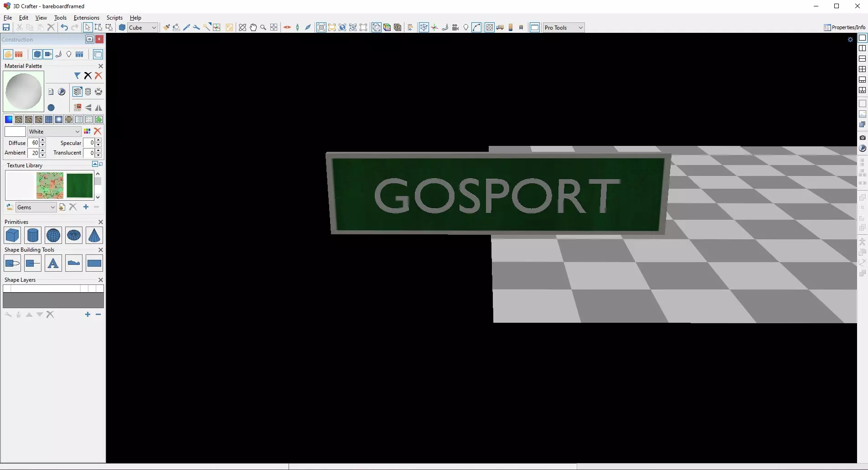This screenshot has height=470, width=868.
Task: Increase the Specular value with up arrow
Action: tap(98, 140)
